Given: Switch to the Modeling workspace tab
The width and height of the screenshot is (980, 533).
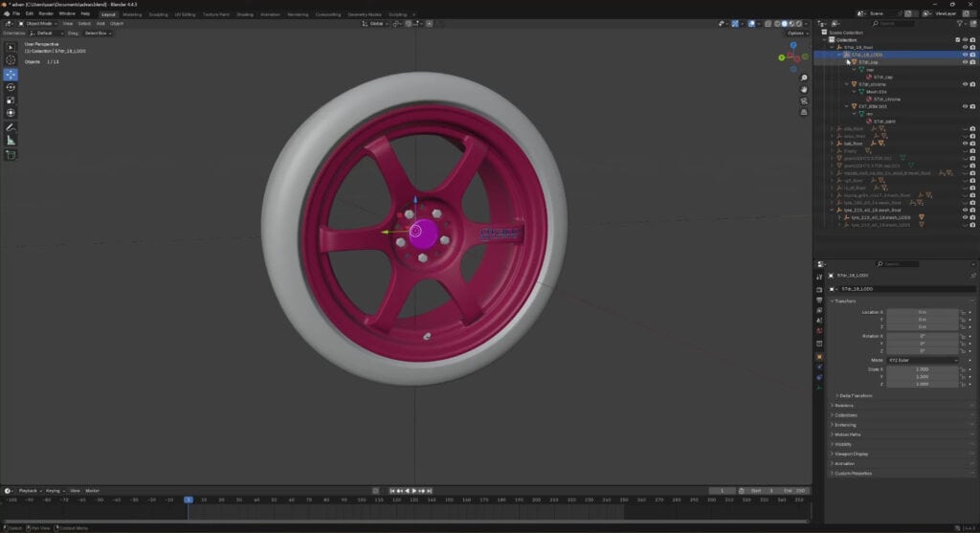Looking at the screenshot, I should tap(132, 14).
